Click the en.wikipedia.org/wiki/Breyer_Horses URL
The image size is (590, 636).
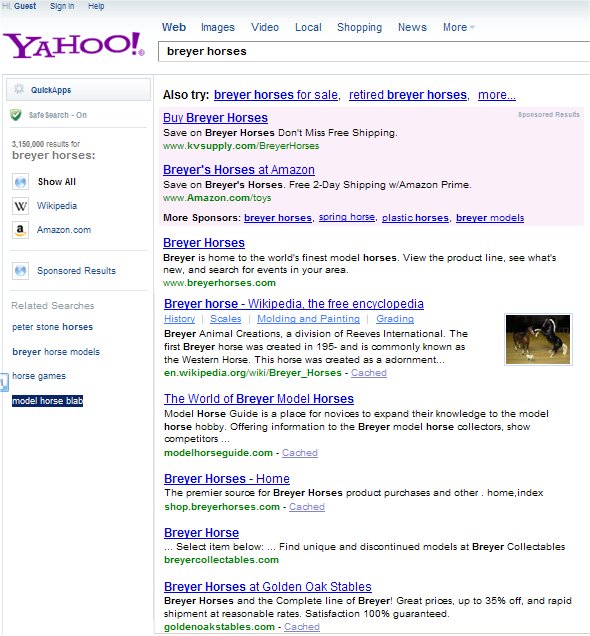pyautogui.click(x=253, y=373)
